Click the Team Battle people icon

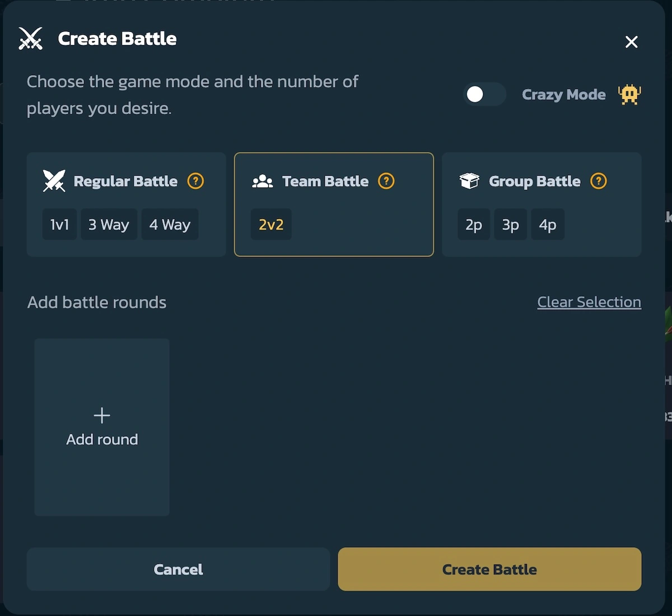(262, 180)
